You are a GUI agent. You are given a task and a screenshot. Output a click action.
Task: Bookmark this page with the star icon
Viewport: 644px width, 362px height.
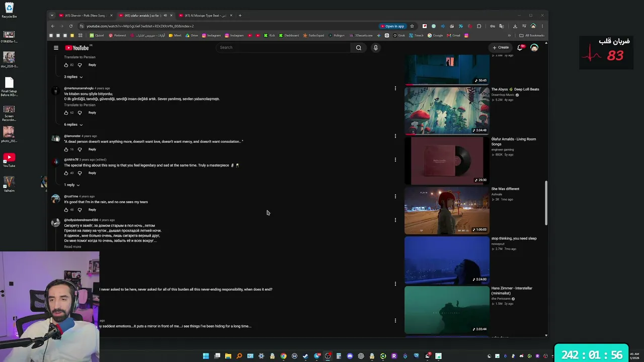pyautogui.click(x=412, y=26)
